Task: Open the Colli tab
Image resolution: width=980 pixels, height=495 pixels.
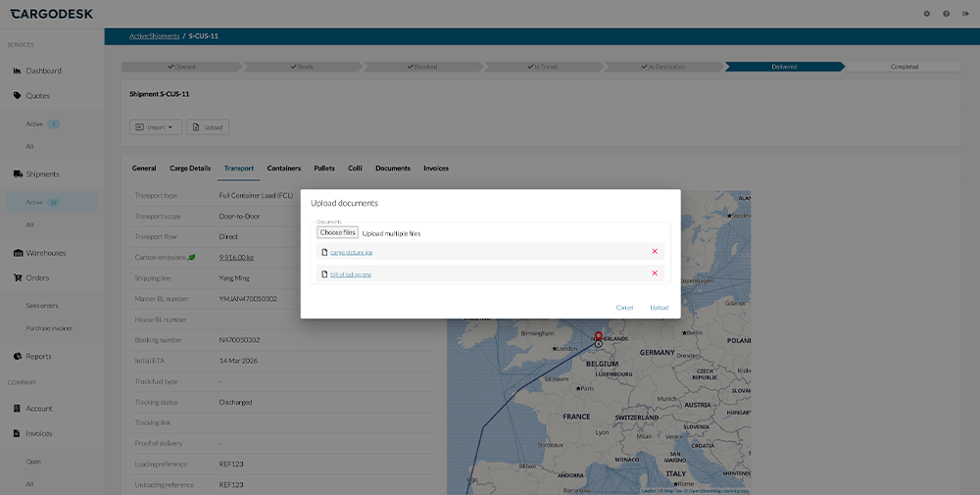Action: tap(355, 169)
